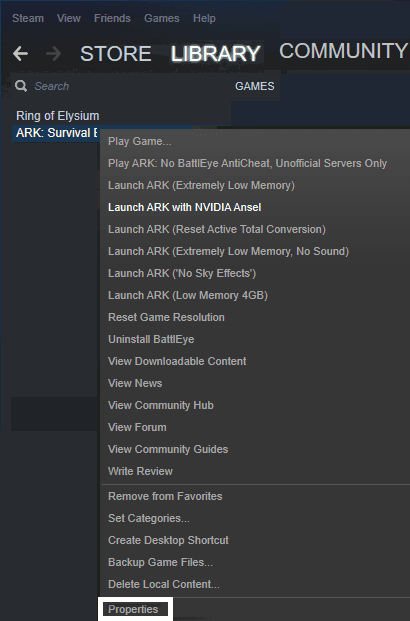Image resolution: width=410 pixels, height=621 pixels.
Task: Switch to the LIBRARY tab
Action: (x=215, y=53)
